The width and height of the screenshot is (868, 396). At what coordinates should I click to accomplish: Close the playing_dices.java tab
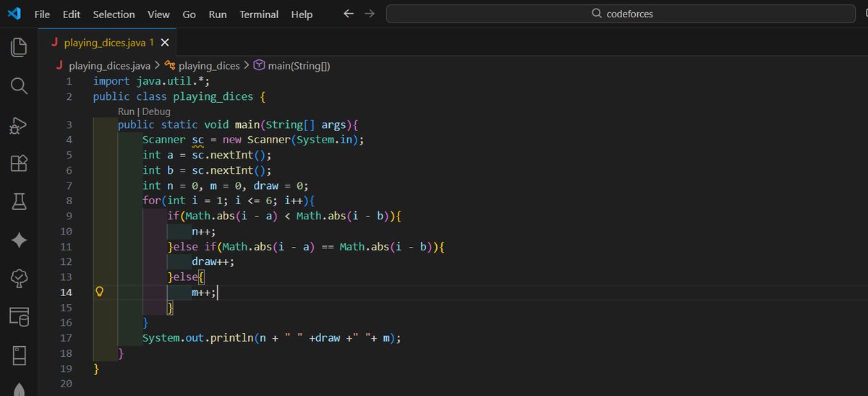[165, 43]
